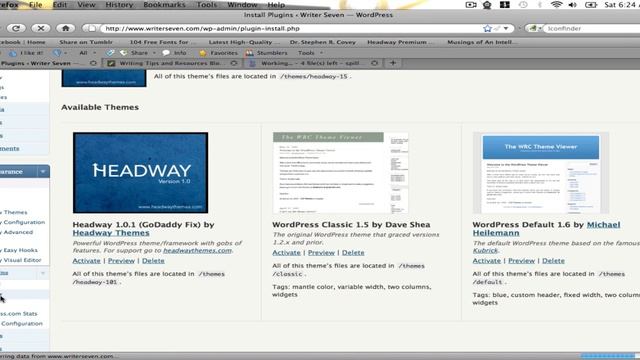Open the Bluetooth status icon
This screenshot has height=360, width=640.
coord(540,5)
